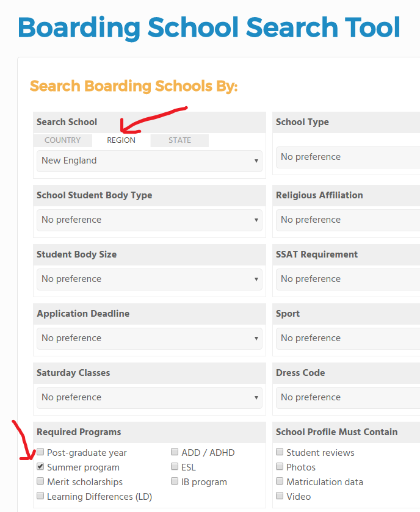Switch to the COUNTRY tab
The width and height of the screenshot is (420, 512).
[62, 140]
